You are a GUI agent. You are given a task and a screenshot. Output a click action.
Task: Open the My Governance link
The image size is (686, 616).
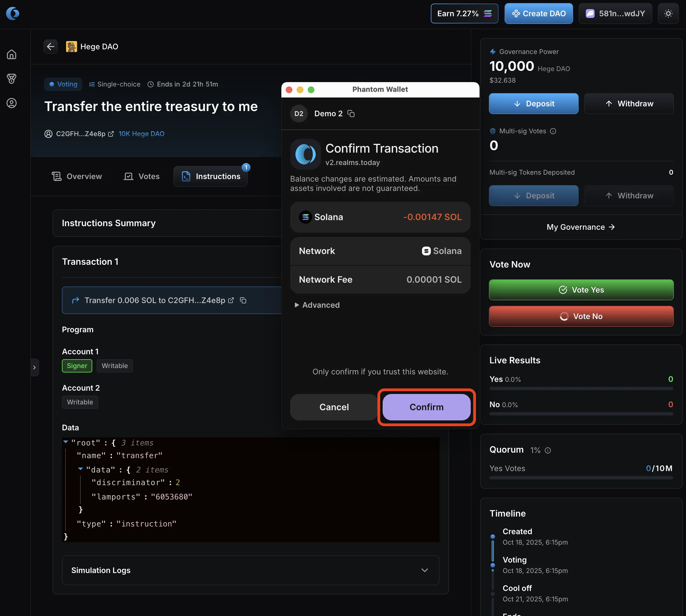[581, 227]
